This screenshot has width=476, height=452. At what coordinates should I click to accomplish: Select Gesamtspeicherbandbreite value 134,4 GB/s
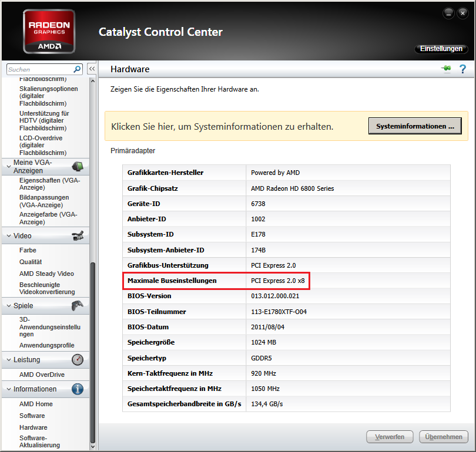pyautogui.click(x=267, y=404)
